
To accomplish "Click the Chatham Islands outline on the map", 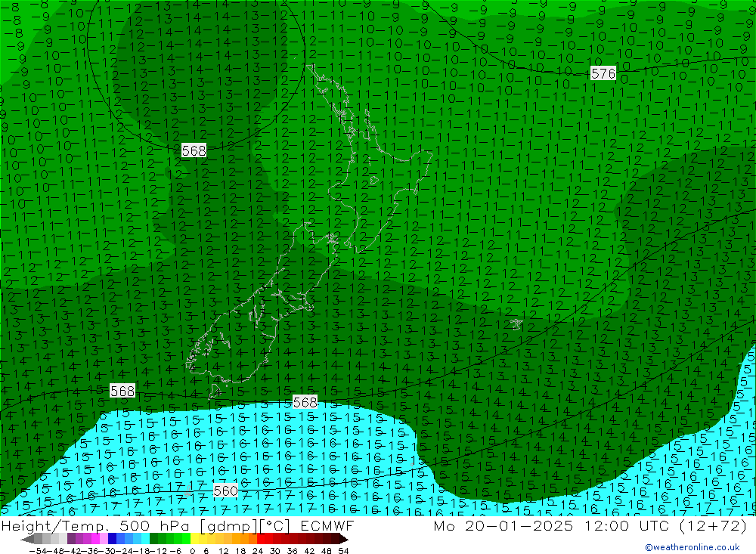I will click(x=516, y=324).
